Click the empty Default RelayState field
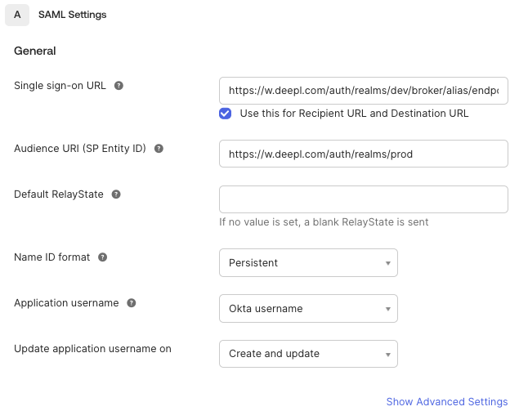 pos(364,199)
